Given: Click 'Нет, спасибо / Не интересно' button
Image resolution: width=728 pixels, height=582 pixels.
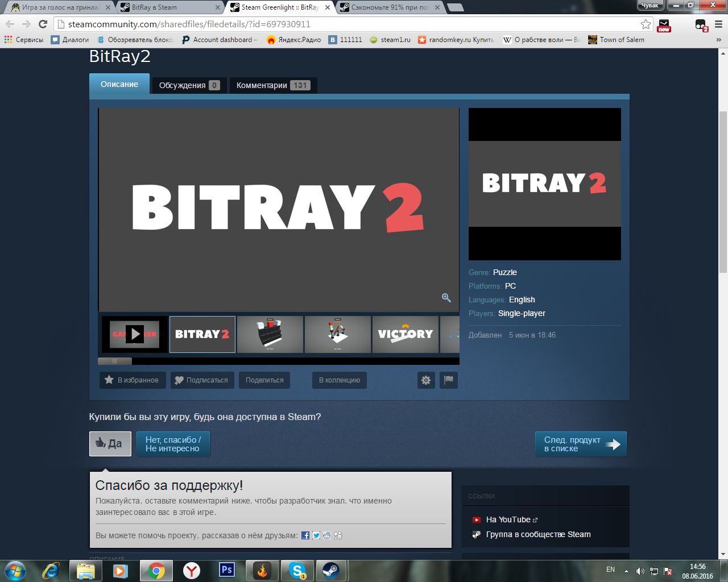Looking at the screenshot, I should click(x=173, y=444).
